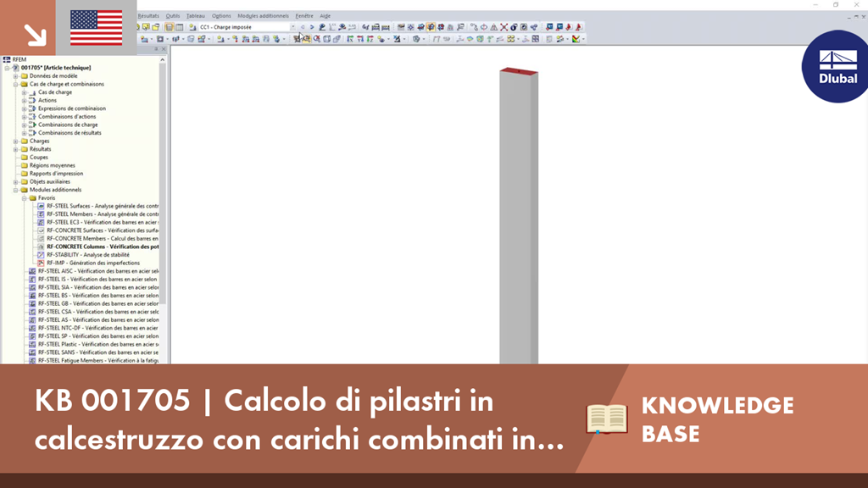Click the United States flag icon
Screen dimensions: 868x488
(97, 28)
